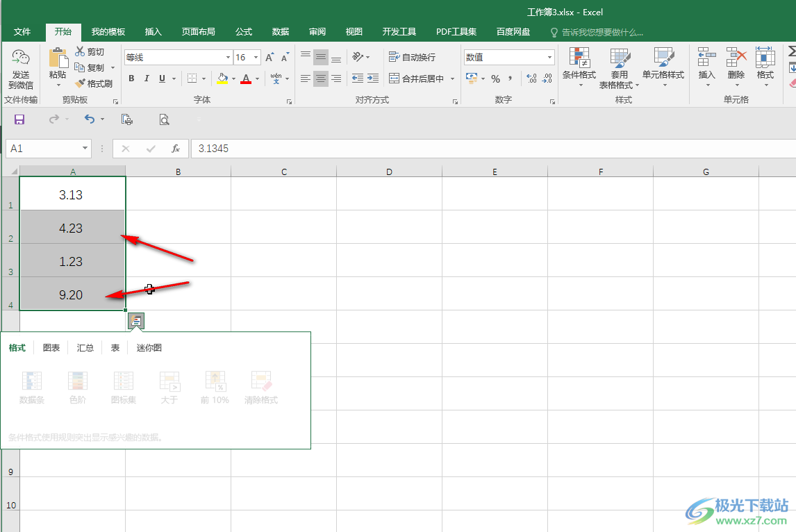Expand Merge & Center options arrow
796x532 pixels.
point(452,78)
